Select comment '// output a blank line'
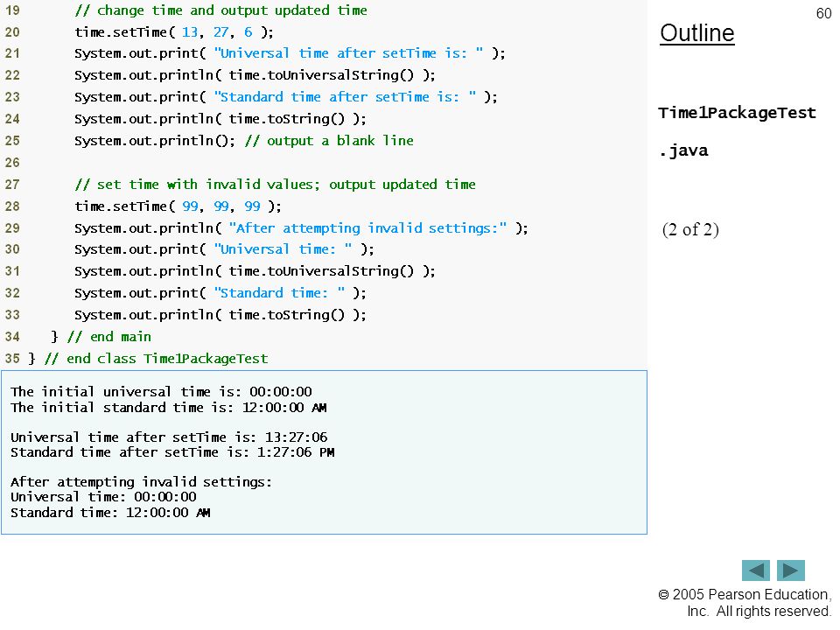The height and width of the screenshot is (630, 840). point(329,141)
